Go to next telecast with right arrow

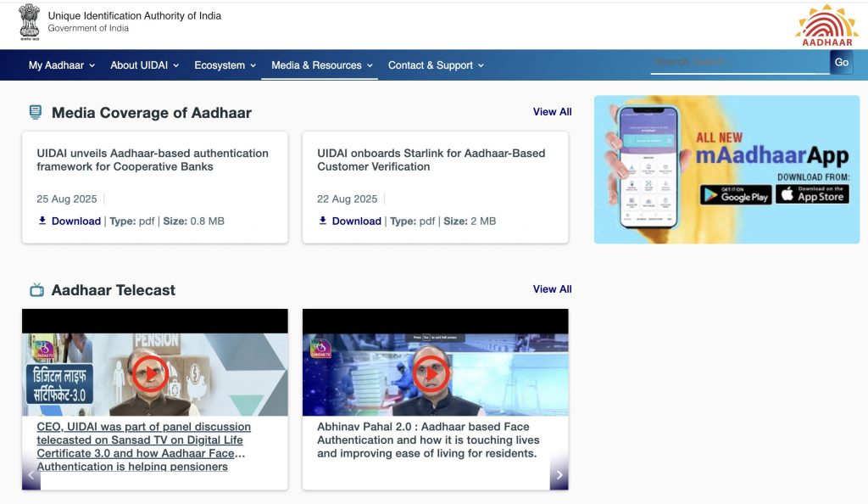tap(559, 474)
